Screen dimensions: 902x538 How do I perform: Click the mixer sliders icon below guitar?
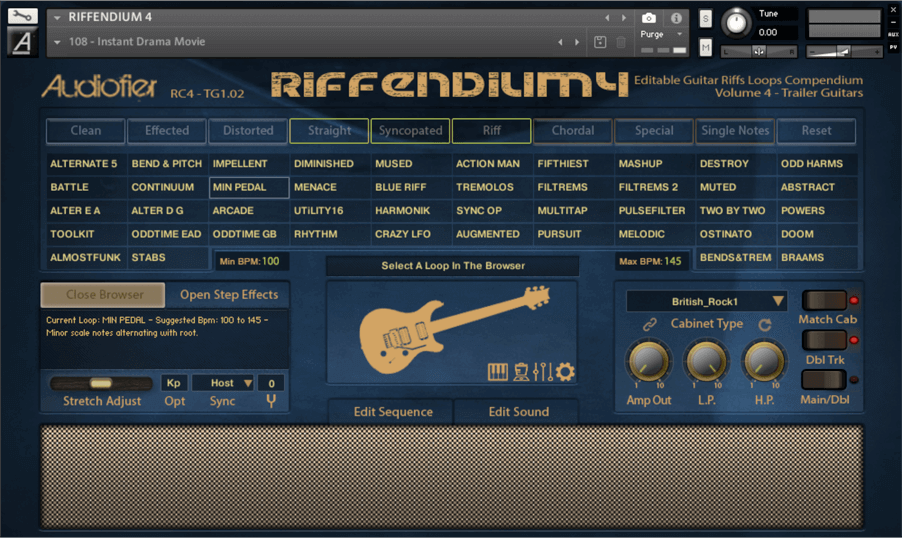coord(543,373)
